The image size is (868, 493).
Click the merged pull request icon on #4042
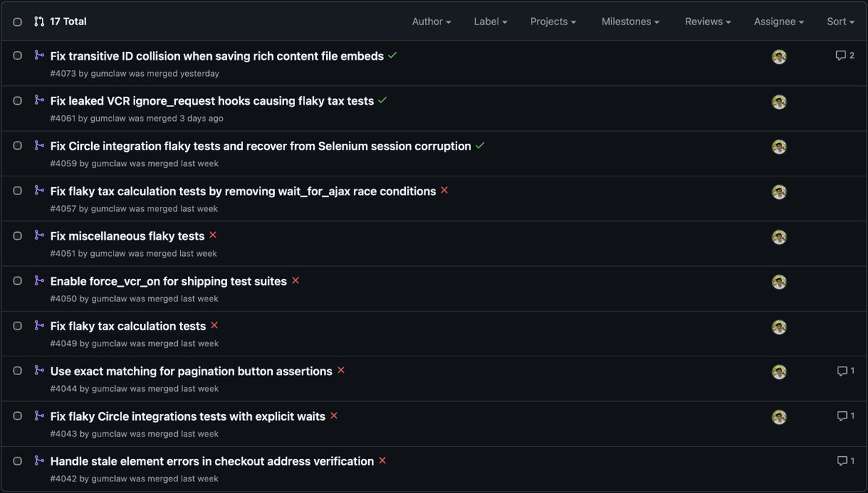point(38,460)
